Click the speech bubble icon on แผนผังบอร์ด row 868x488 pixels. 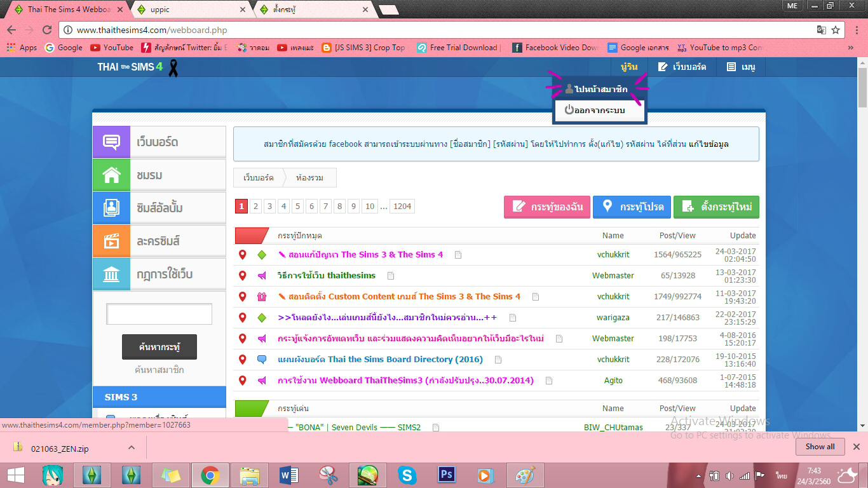(261, 360)
